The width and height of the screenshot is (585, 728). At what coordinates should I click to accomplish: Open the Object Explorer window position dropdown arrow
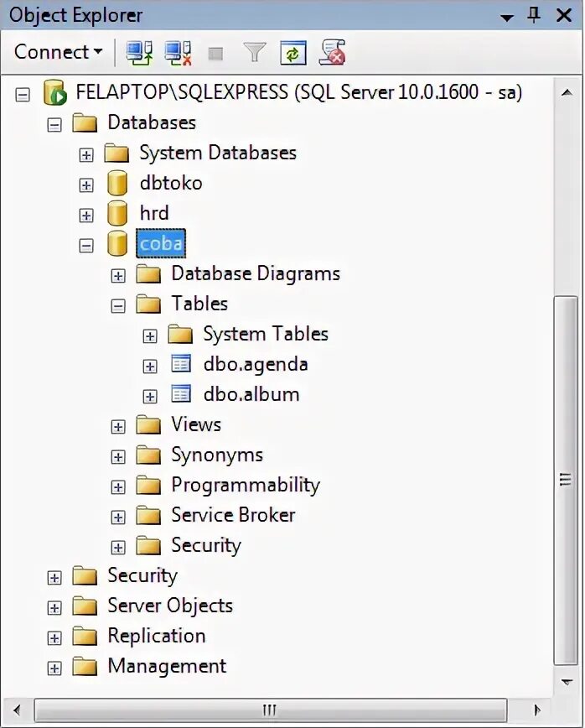pos(507,18)
